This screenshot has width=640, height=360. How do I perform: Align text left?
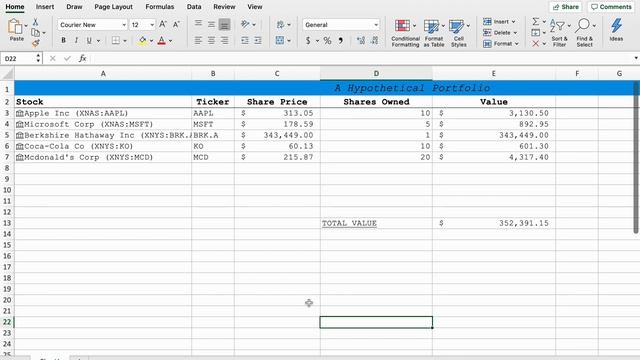198,40
